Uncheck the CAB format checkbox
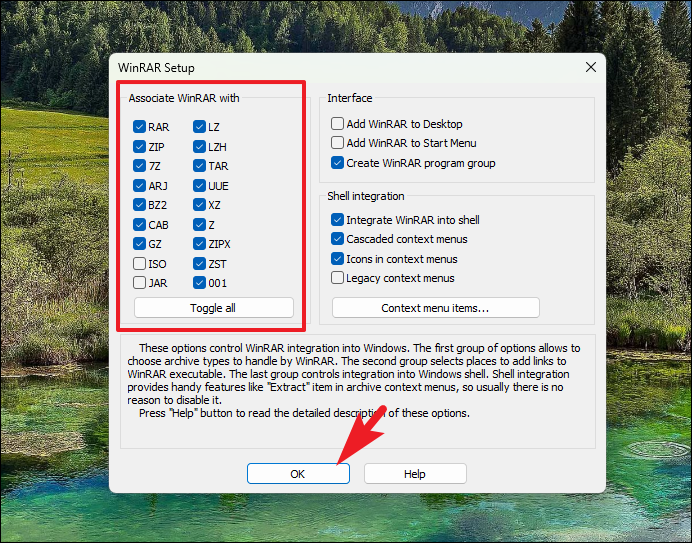The width and height of the screenshot is (692, 543). [x=139, y=225]
